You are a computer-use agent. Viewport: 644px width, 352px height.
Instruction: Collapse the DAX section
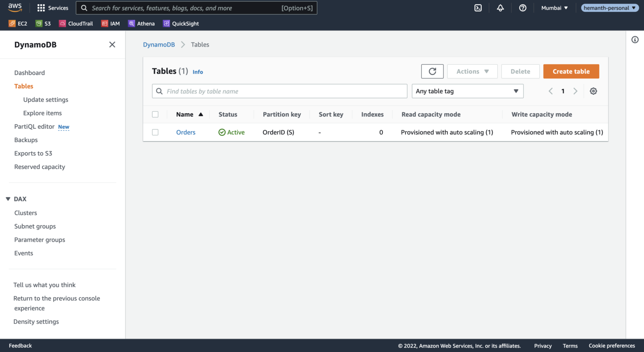7,198
